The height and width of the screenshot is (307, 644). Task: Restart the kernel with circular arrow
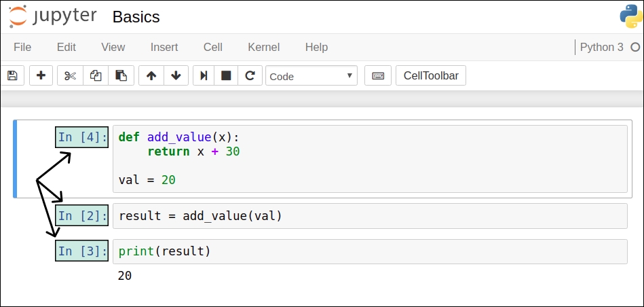[250, 75]
